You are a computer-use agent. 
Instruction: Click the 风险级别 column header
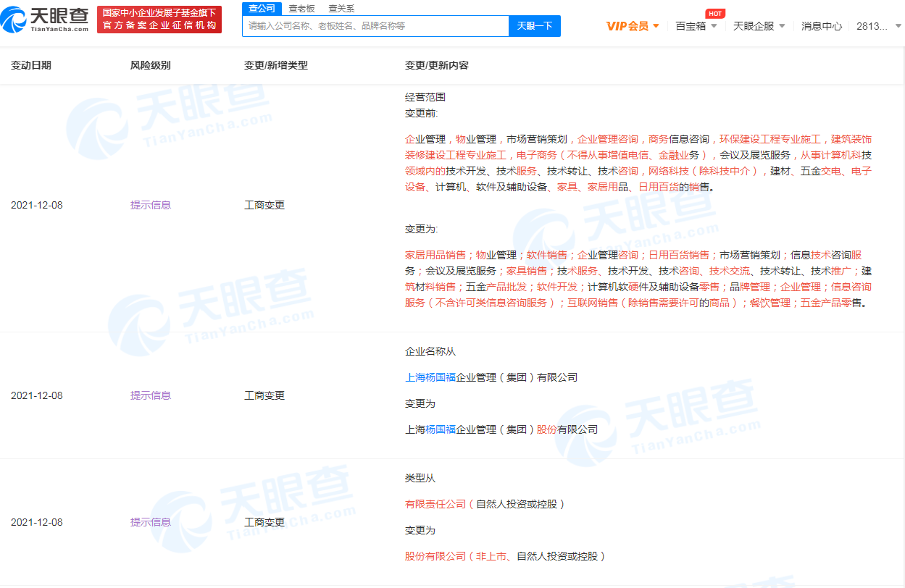151,65
